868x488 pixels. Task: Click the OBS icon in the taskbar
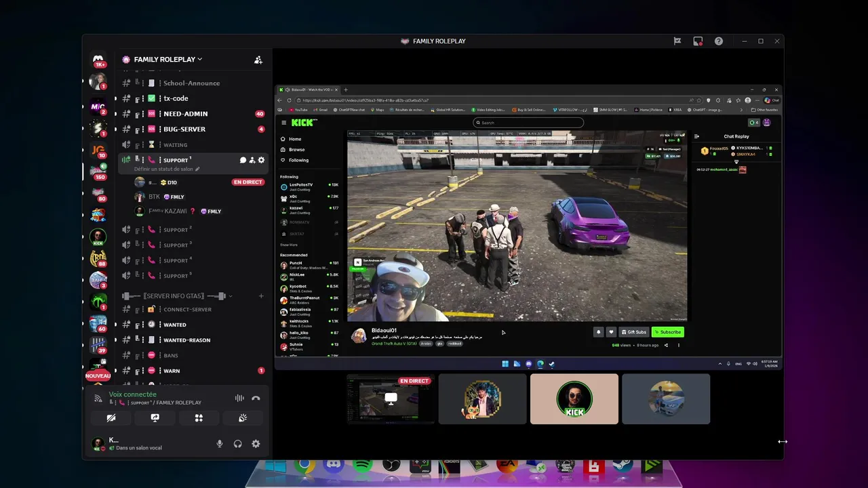(x=391, y=466)
